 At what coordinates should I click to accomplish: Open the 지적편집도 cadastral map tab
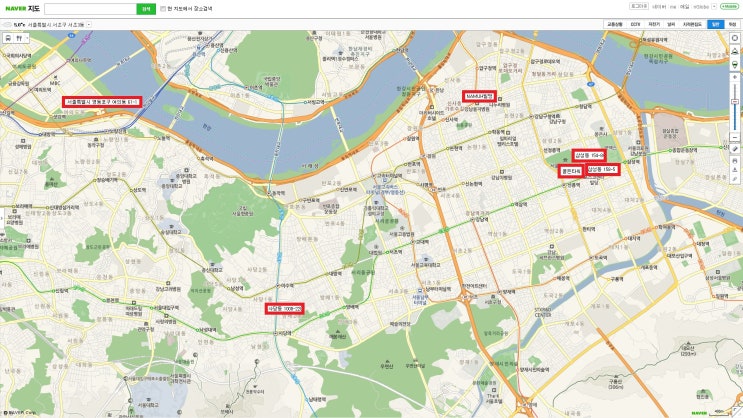pyautogui.click(x=692, y=24)
